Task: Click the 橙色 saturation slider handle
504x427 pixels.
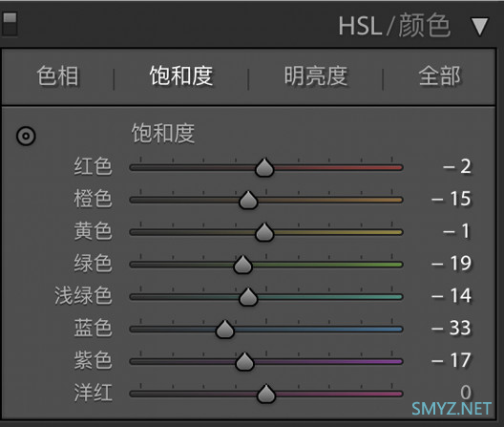Action: tap(248, 201)
